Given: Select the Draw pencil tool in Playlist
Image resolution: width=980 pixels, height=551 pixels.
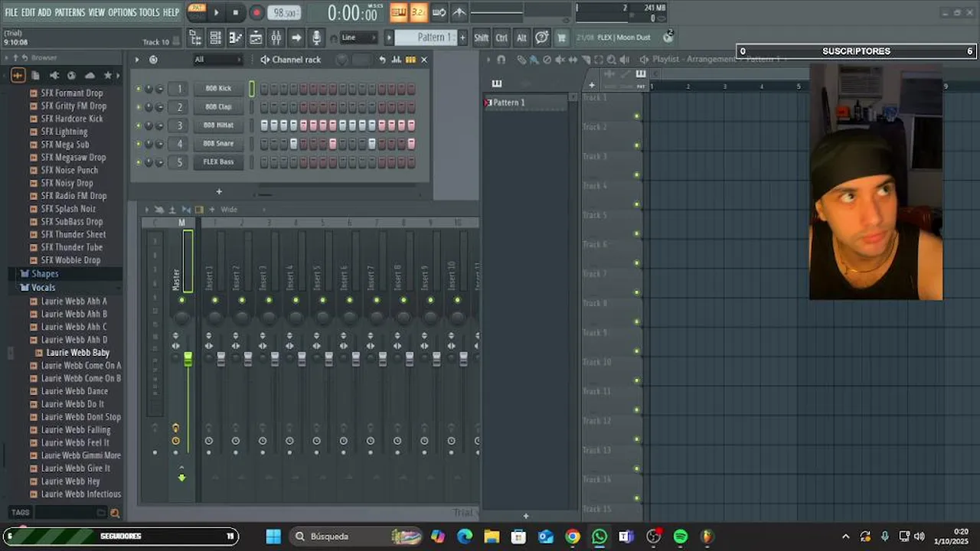Looking at the screenshot, I should point(521,60).
